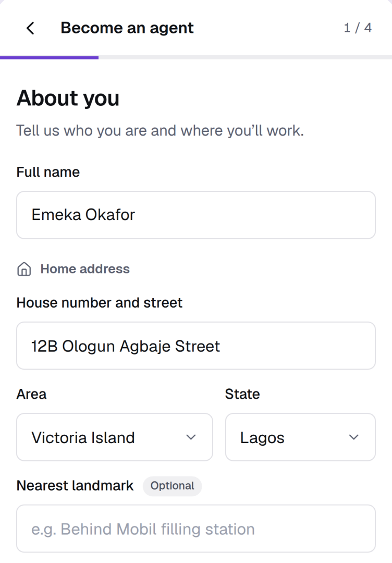392x563 pixels.
Task: Click the House number and street input
Action: (x=196, y=346)
